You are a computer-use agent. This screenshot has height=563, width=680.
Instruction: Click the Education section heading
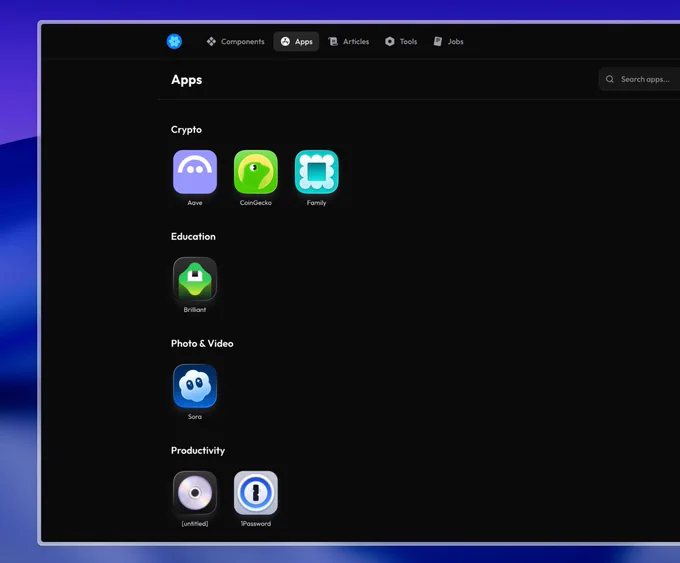[x=193, y=236]
